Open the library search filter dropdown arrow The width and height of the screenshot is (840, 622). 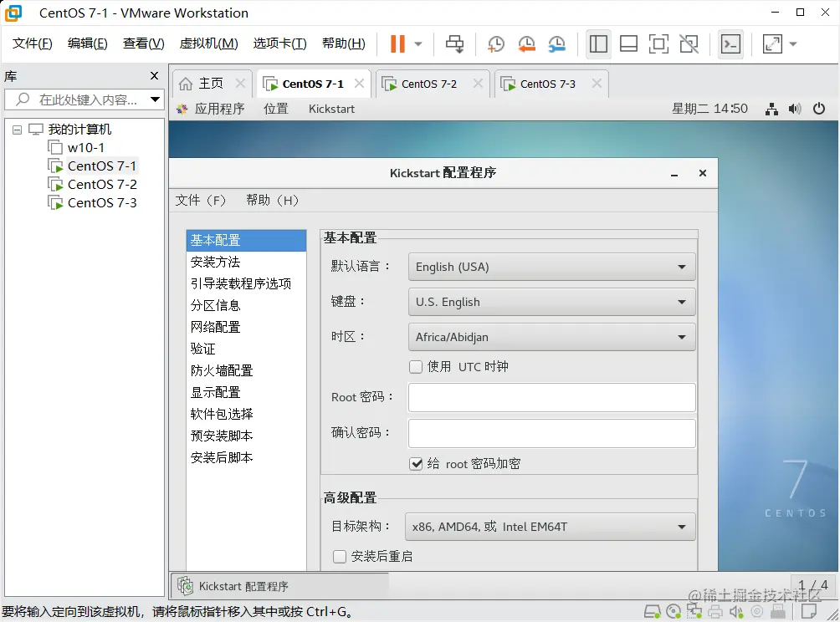click(x=155, y=99)
